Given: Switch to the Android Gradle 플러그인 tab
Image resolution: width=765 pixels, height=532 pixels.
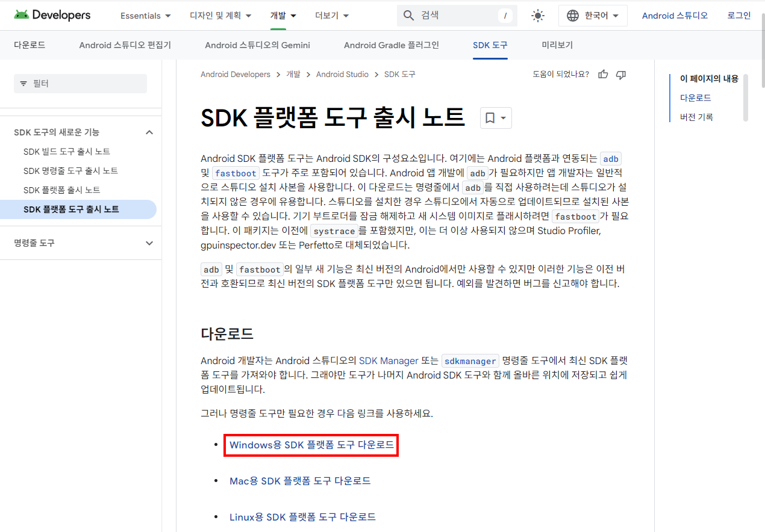Looking at the screenshot, I should (x=392, y=45).
